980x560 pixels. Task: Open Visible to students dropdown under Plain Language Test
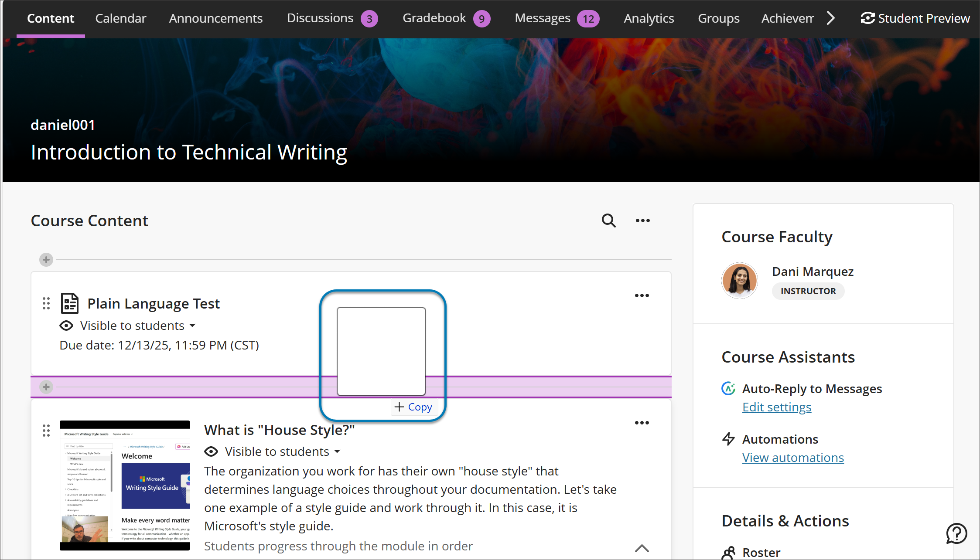193,326
